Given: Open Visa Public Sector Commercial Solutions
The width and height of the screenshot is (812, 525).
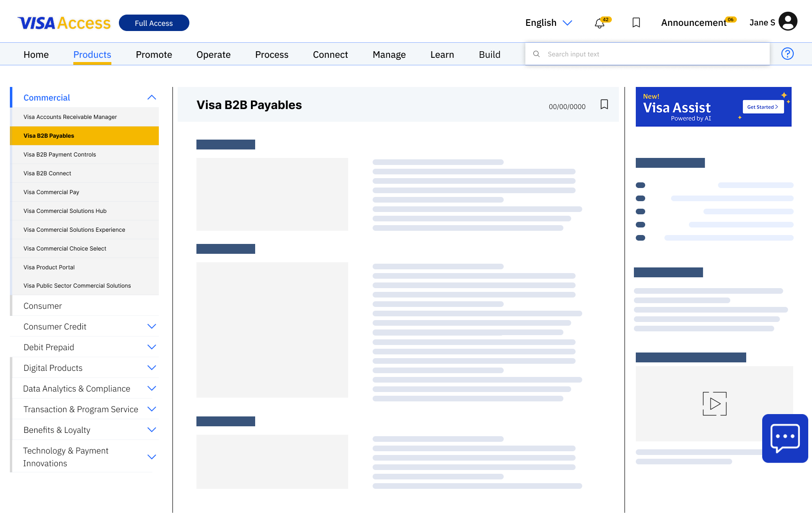Looking at the screenshot, I should click(x=85, y=286).
